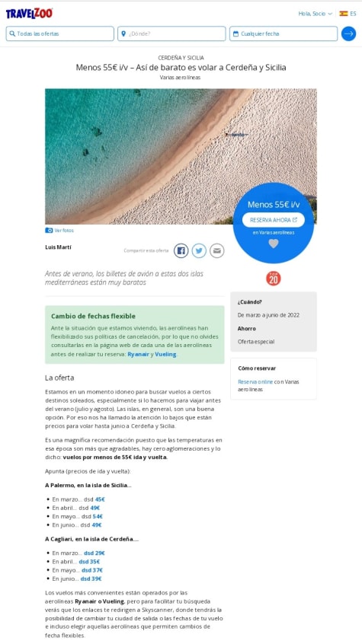Share the offer on Facebook
This screenshot has height=644, width=362.
(x=181, y=250)
